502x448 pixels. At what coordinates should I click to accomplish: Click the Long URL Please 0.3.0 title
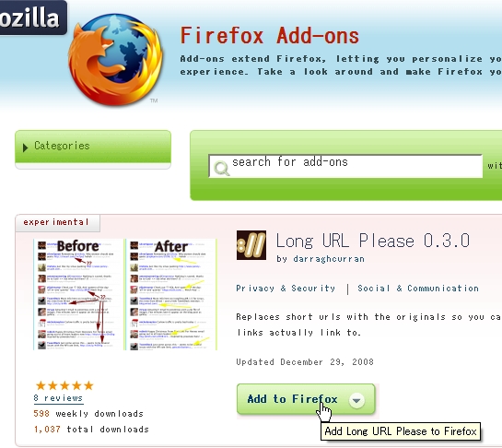[373, 241]
